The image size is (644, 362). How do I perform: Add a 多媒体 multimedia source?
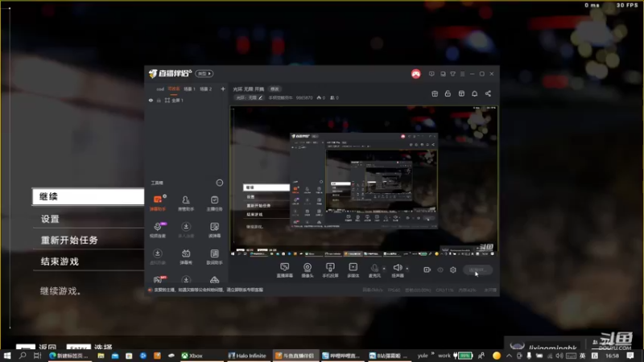tap(353, 270)
